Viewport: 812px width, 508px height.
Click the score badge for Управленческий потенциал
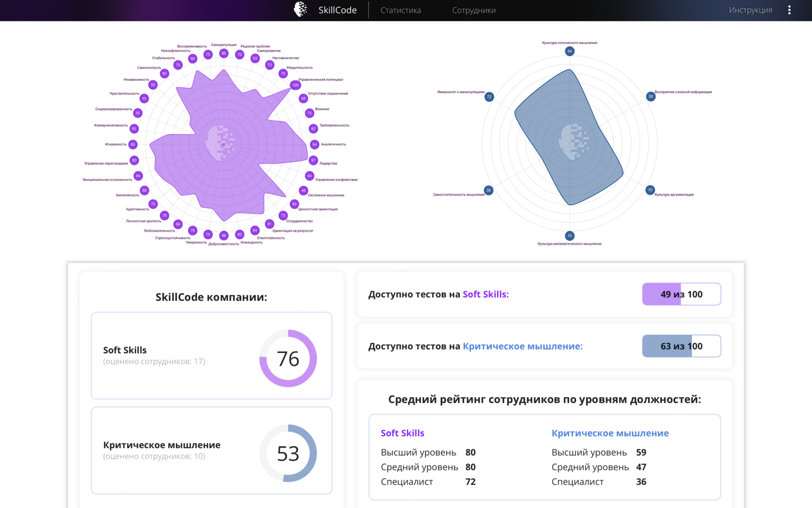[x=295, y=85]
